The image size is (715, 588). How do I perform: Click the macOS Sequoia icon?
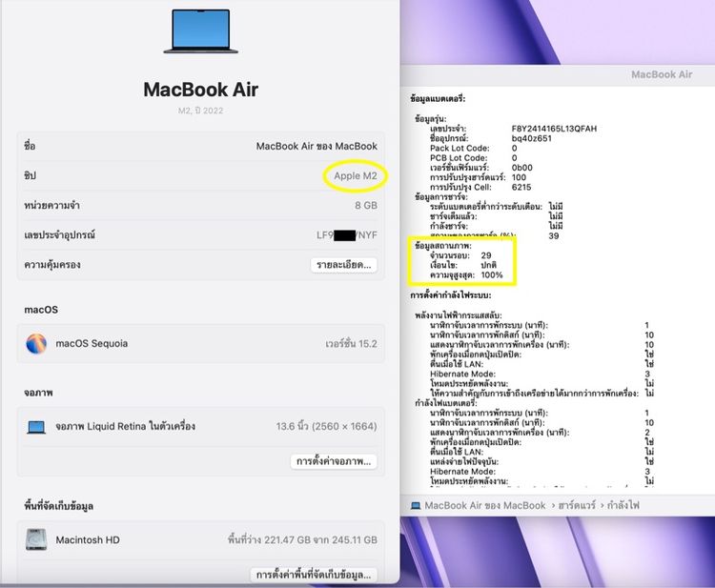[36, 344]
